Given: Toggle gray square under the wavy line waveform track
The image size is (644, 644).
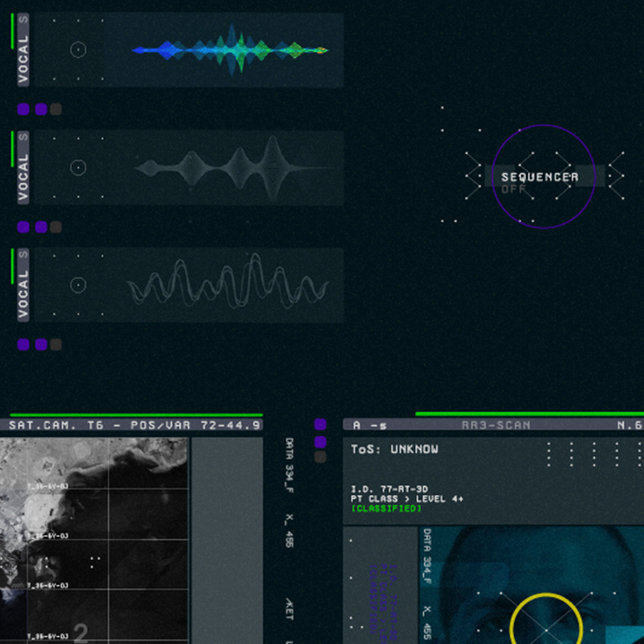Looking at the screenshot, I should coord(56,345).
